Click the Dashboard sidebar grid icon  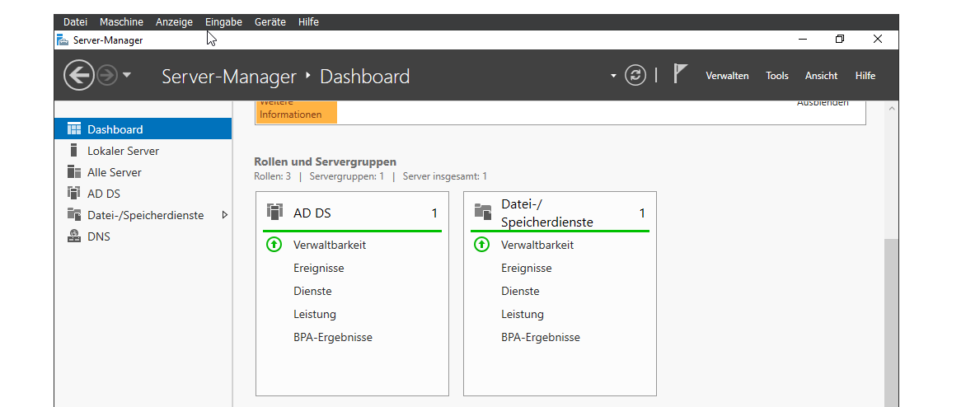(73, 129)
